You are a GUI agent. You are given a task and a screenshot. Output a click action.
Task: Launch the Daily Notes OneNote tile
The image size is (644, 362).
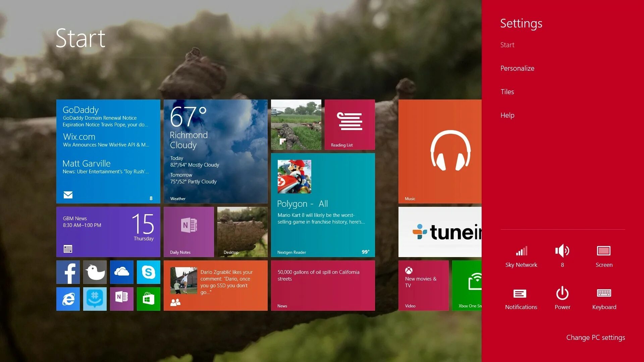(189, 232)
